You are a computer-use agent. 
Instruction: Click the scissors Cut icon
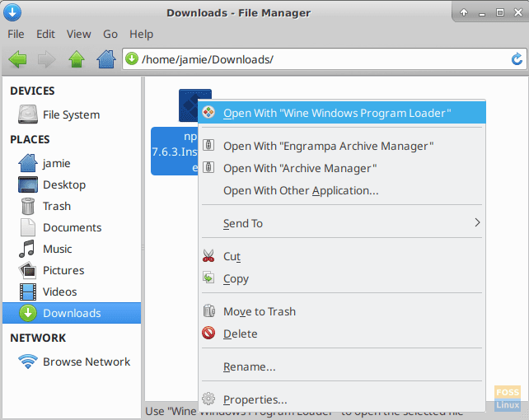208,256
